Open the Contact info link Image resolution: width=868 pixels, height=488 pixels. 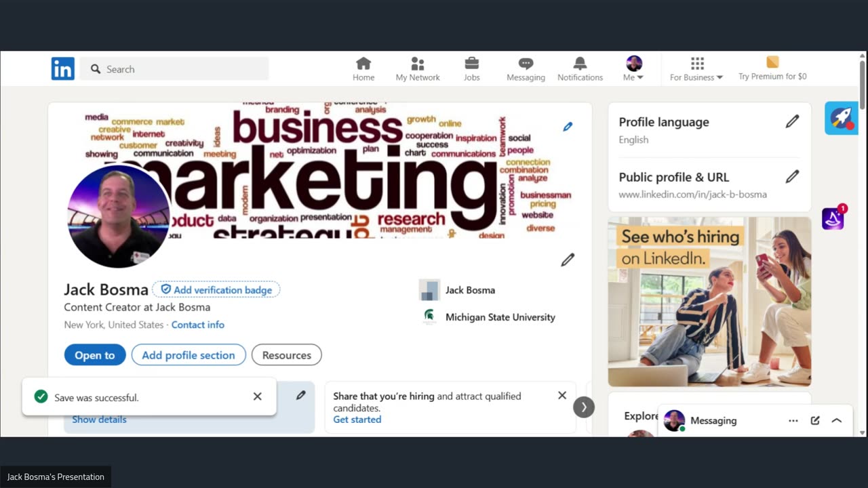[x=197, y=325]
